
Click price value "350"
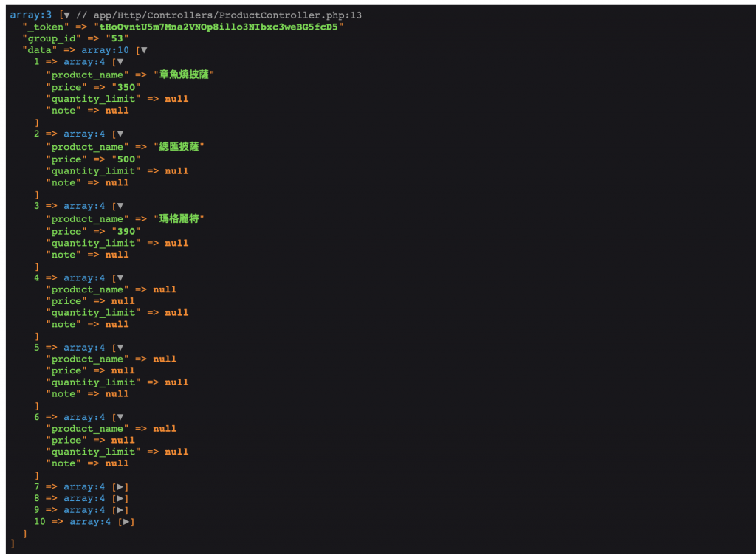(126, 88)
